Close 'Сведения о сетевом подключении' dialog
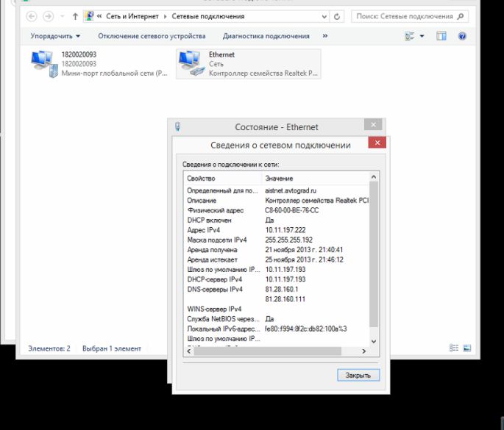Image resolution: width=504 pixels, height=430 pixels. [377, 143]
